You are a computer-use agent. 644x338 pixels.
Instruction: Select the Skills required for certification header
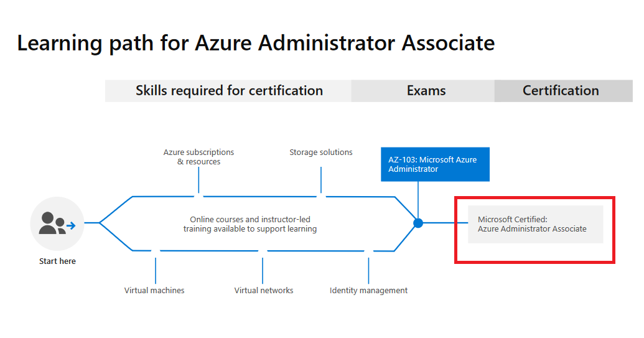coord(228,91)
